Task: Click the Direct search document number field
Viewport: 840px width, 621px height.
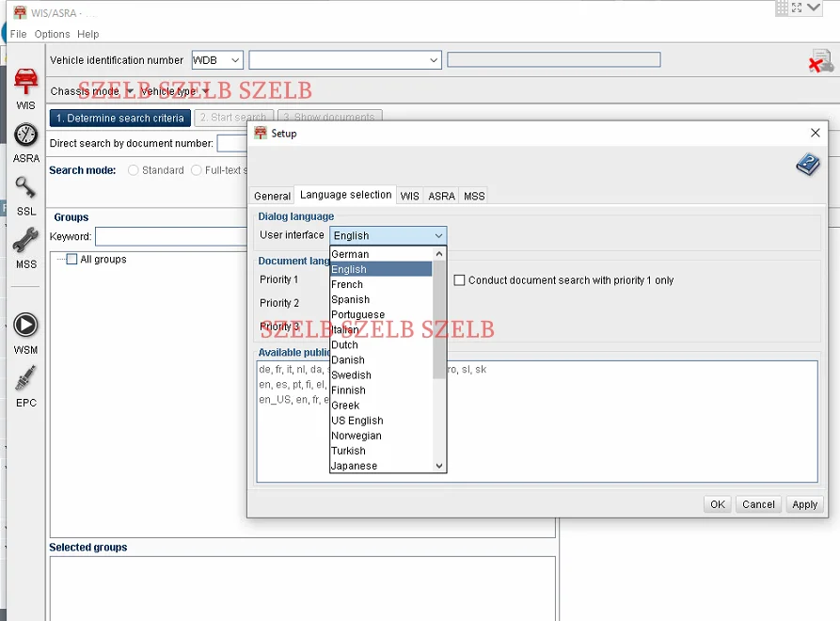Action: 232,144
